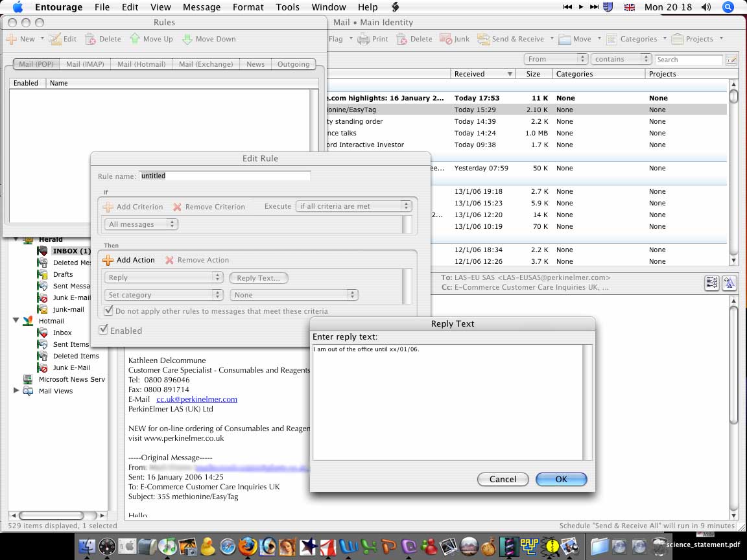
Task: Open the 'contains' filter dropdown
Action: [x=621, y=59]
